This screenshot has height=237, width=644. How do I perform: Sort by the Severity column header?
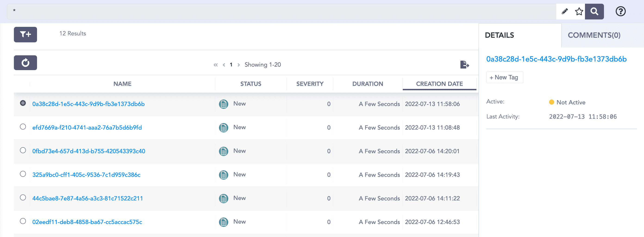click(x=310, y=84)
